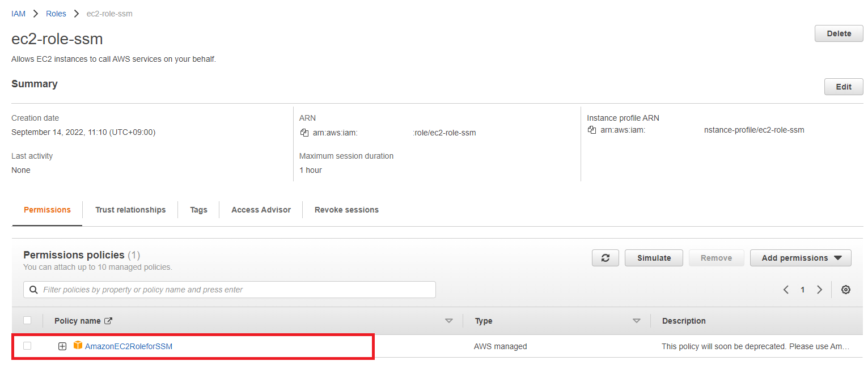Viewport: 868px width, 365px height.
Task: Click the Type column header label
Action: [x=484, y=321]
